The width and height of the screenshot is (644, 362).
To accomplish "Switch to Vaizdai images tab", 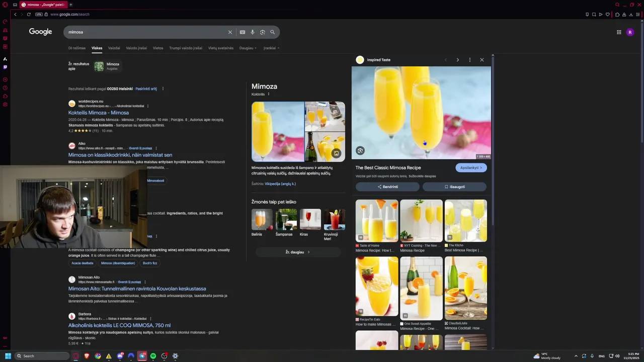I will pyautogui.click(x=114, y=48).
